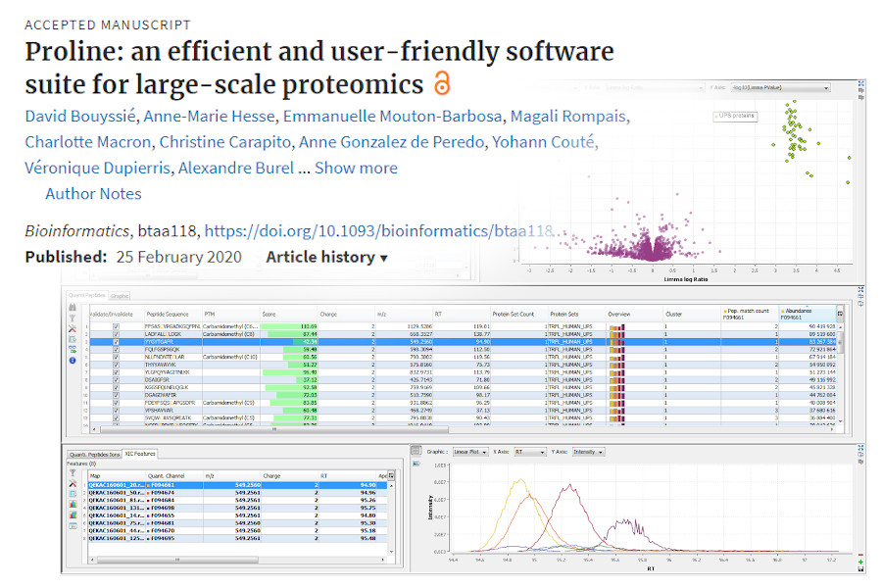This screenshot has height=588, width=882.
Task: Click the green arrow link icon beside peptide table
Action: click(x=73, y=350)
